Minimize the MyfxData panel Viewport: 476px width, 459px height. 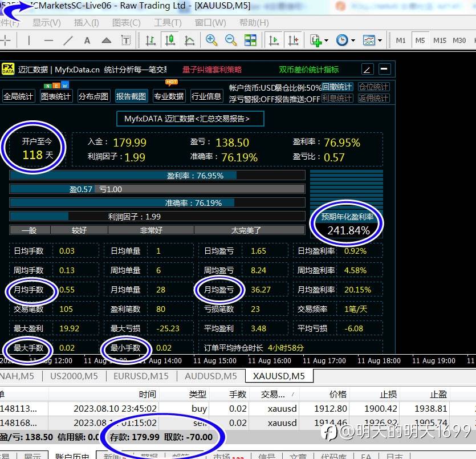pos(384,69)
